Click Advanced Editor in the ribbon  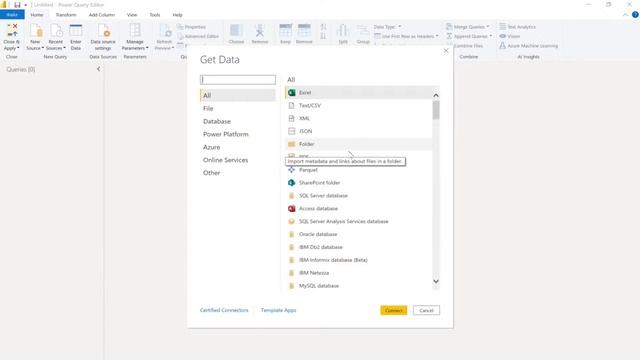coord(198,36)
